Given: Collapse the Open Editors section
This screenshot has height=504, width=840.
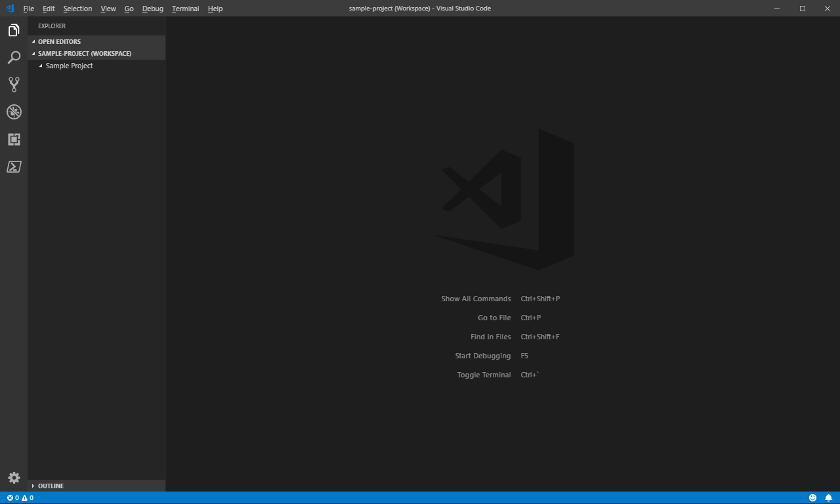Looking at the screenshot, I should pyautogui.click(x=96, y=41).
